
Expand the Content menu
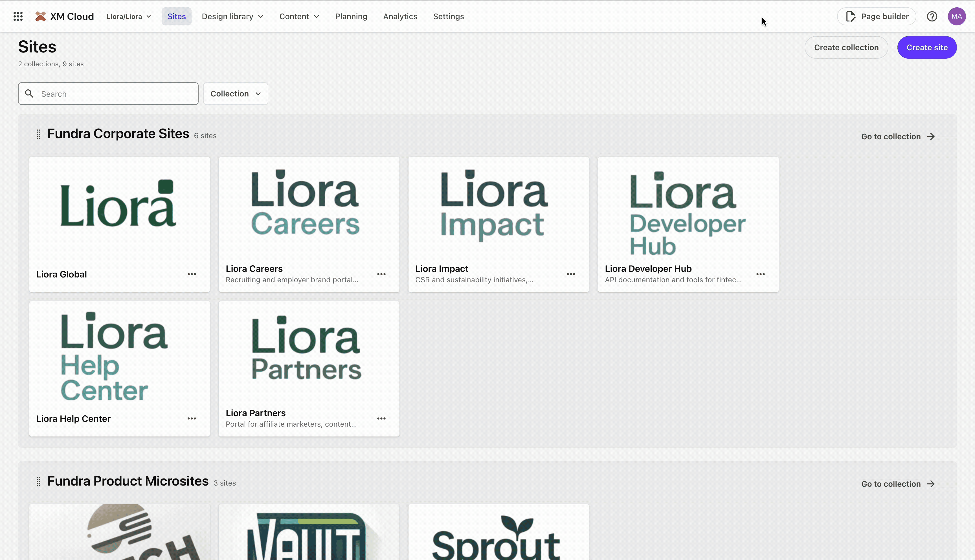click(x=299, y=16)
